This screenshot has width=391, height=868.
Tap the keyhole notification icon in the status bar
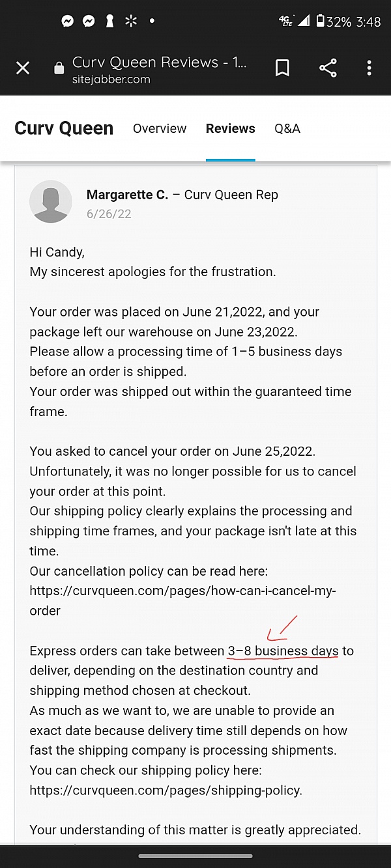[110, 21]
